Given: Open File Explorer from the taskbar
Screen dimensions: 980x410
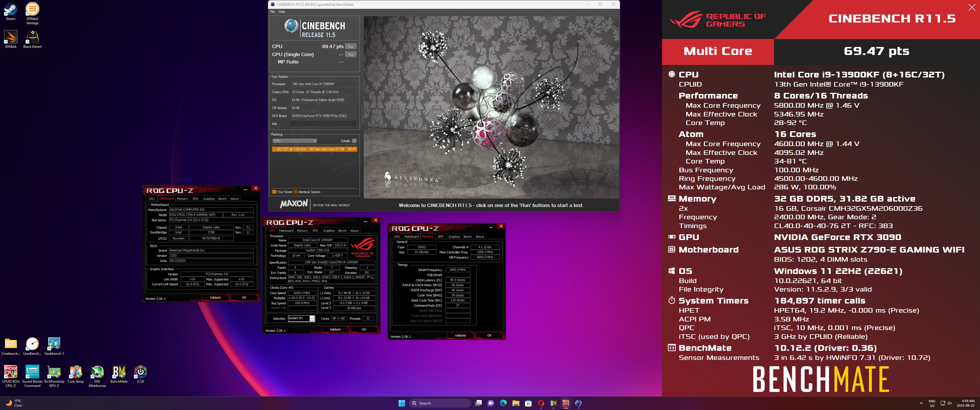Looking at the screenshot, I should (x=516, y=403).
